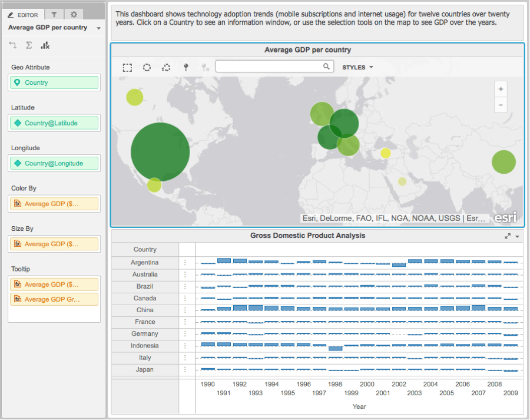The width and height of the screenshot is (530, 420).
Task: Click Average GDP chip under Size By
Action: pos(54,244)
